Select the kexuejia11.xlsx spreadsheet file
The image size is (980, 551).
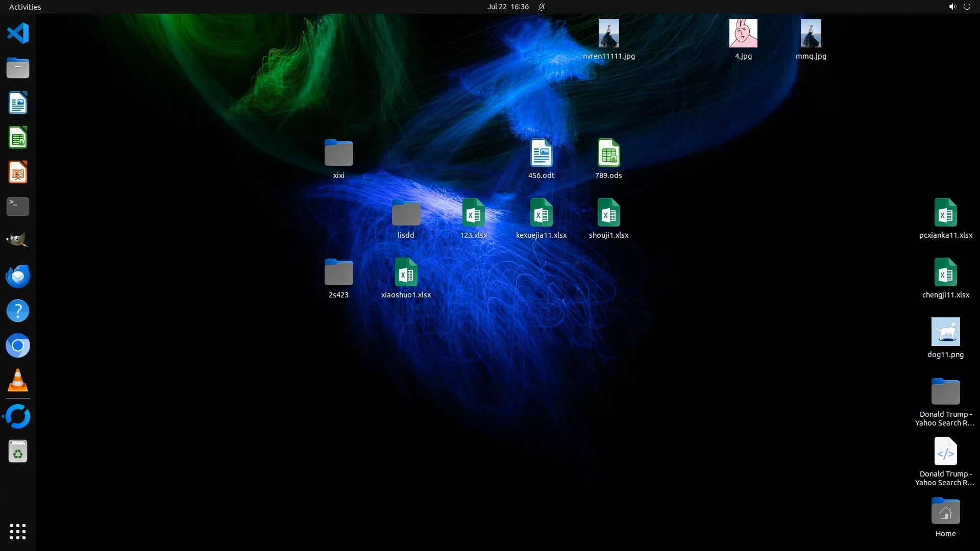click(x=541, y=213)
